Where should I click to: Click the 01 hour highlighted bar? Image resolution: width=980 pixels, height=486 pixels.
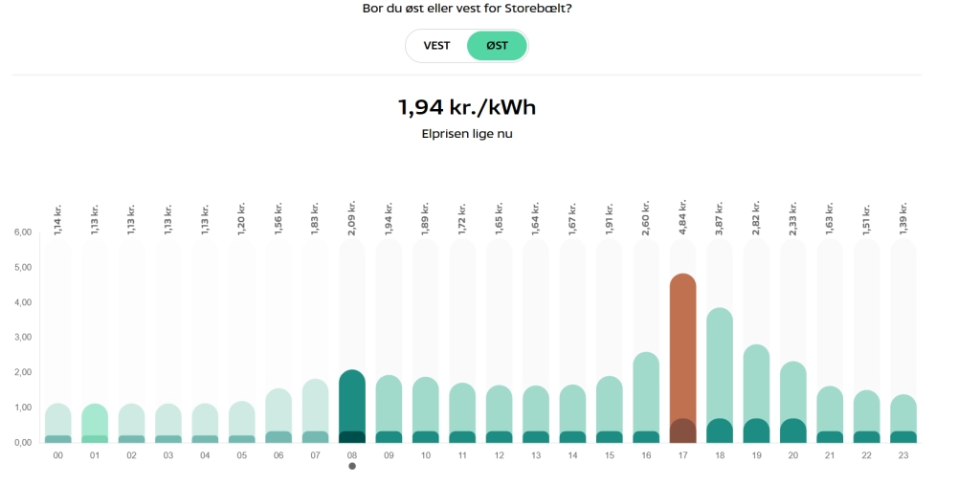pyautogui.click(x=95, y=424)
